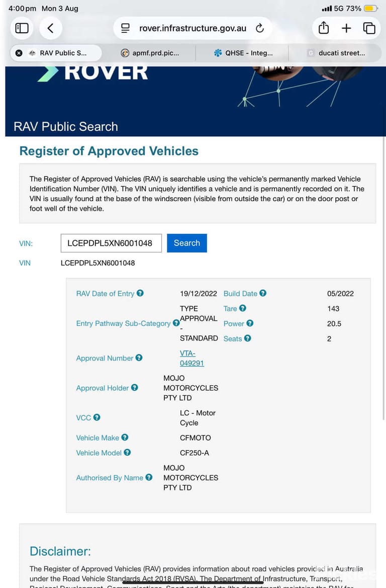The height and width of the screenshot is (588, 386).
Task: Click the help icon beside Authorised By Name
Action: (x=149, y=477)
